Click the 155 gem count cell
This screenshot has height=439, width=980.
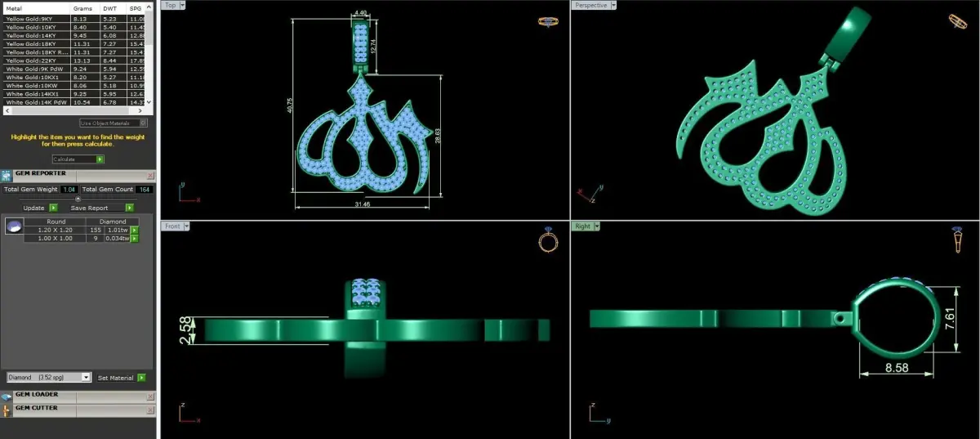[x=96, y=230]
